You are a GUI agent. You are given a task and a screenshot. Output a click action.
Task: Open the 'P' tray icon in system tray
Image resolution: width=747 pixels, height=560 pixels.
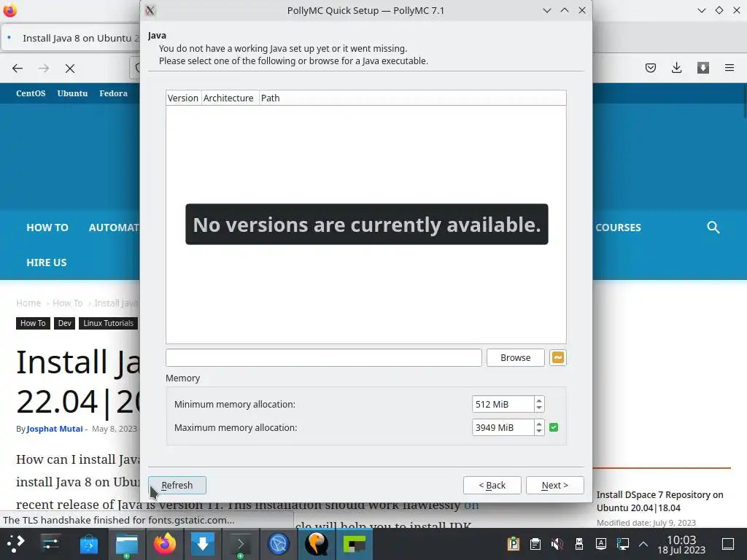pyautogui.click(x=513, y=544)
